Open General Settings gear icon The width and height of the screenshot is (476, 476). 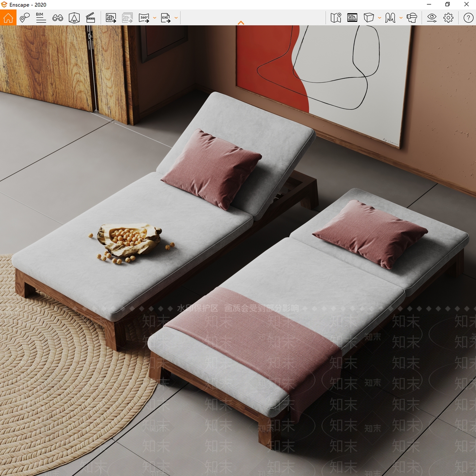448,18
